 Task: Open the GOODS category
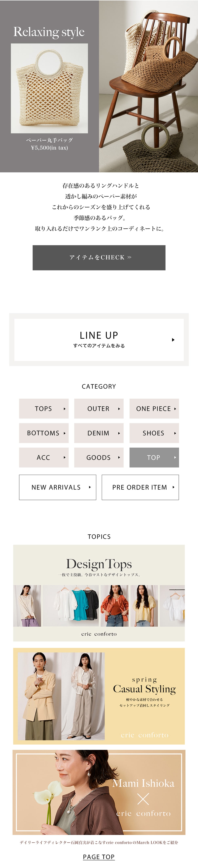[x=99, y=457]
